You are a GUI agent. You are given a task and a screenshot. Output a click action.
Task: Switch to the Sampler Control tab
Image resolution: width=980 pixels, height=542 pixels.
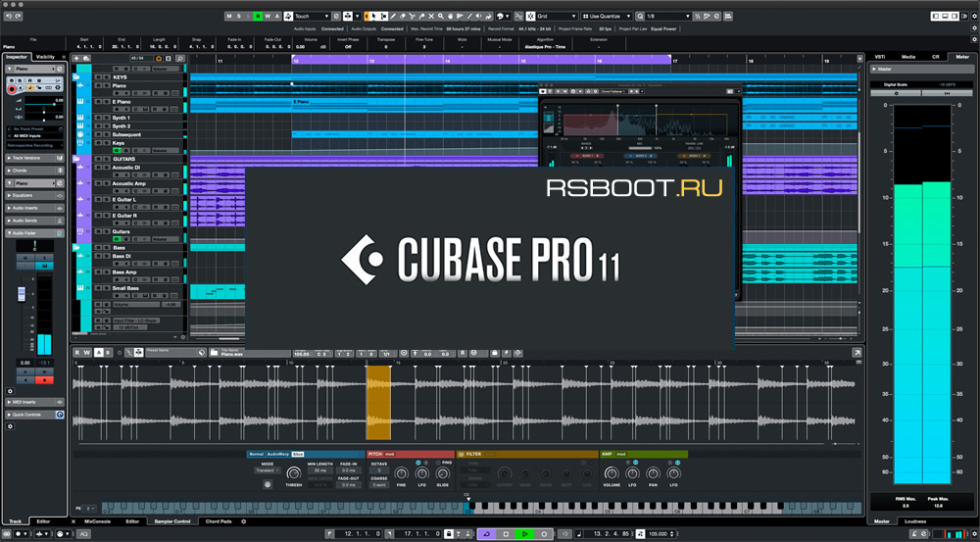(x=172, y=521)
